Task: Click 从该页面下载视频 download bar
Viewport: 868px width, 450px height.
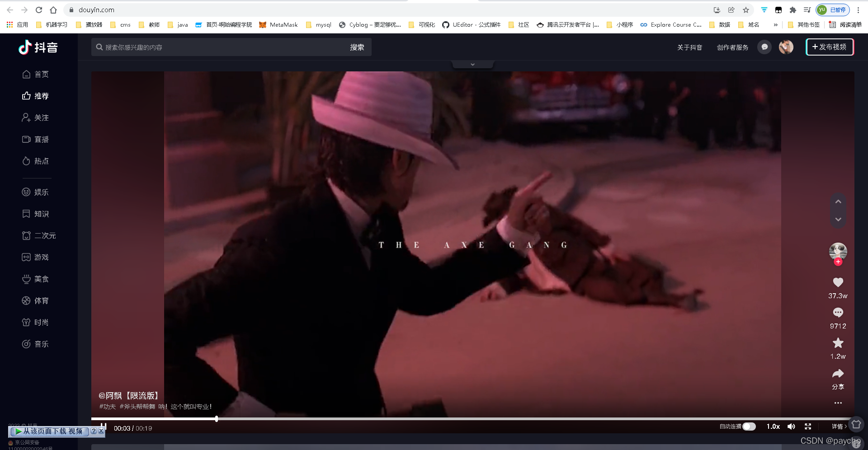Action: click(49, 431)
